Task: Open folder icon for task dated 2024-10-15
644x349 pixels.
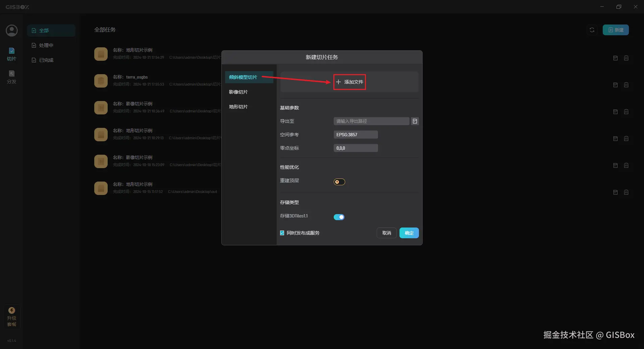Action: (x=615, y=192)
